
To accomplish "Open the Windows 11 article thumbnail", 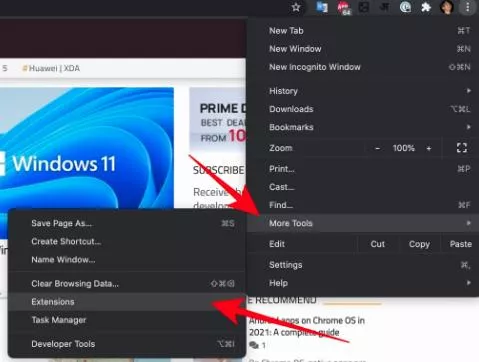I will [x=87, y=148].
